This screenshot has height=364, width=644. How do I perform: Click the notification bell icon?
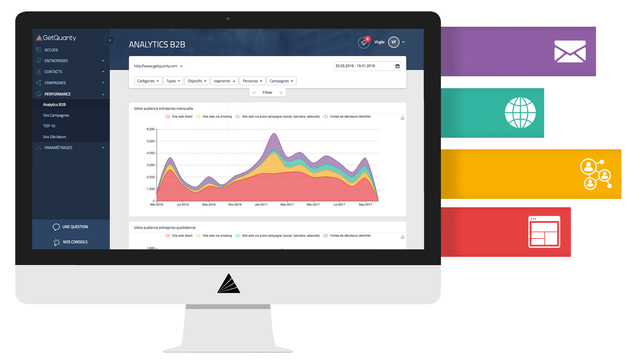tap(363, 42)
